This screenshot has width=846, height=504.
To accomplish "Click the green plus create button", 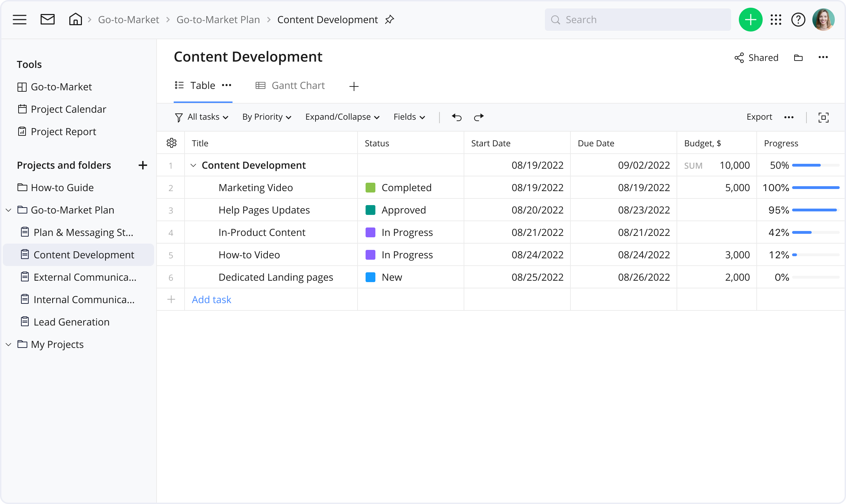I will [x=750, y=20].
